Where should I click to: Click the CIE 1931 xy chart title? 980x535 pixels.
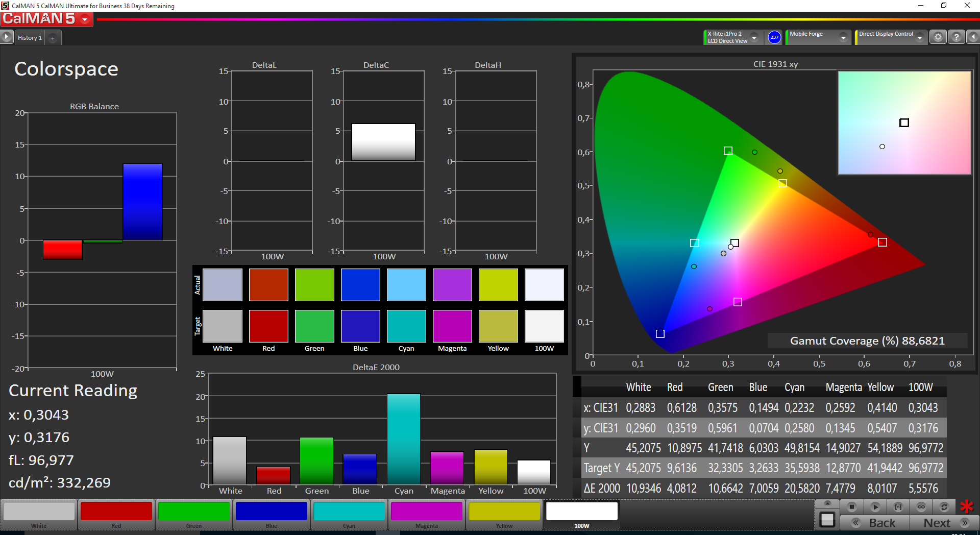pyautogui.click(x=775, y=64)
